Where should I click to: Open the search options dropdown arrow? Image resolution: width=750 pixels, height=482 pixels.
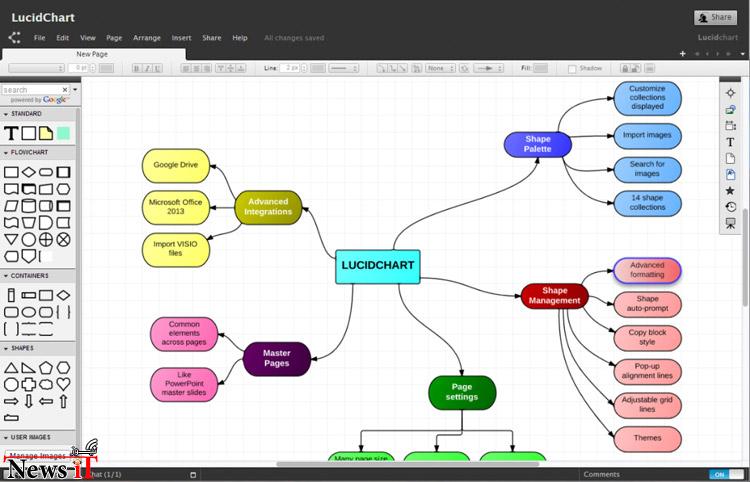click(x=75, y=89)
